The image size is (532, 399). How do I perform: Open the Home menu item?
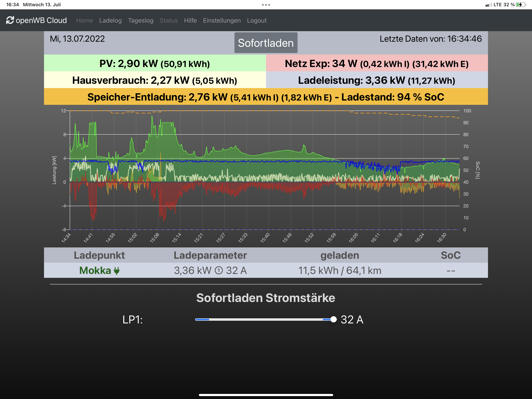(85, 20)
